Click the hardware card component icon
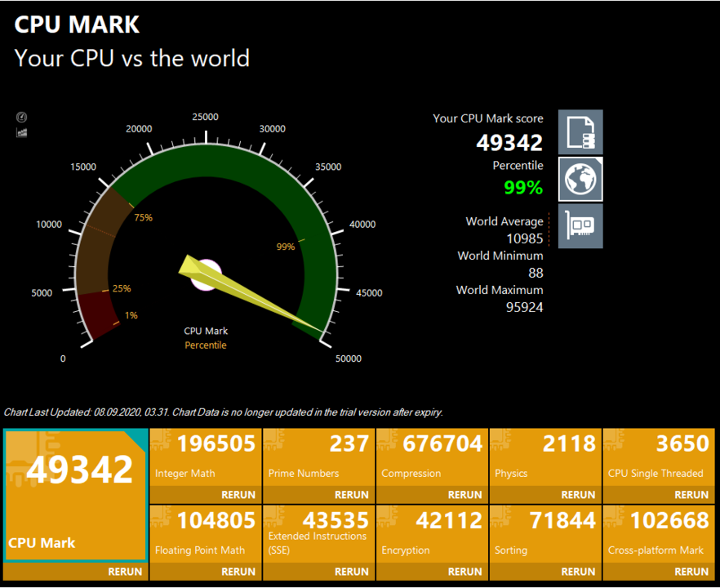Screen dimensions: 720x588 coord(580,226)
